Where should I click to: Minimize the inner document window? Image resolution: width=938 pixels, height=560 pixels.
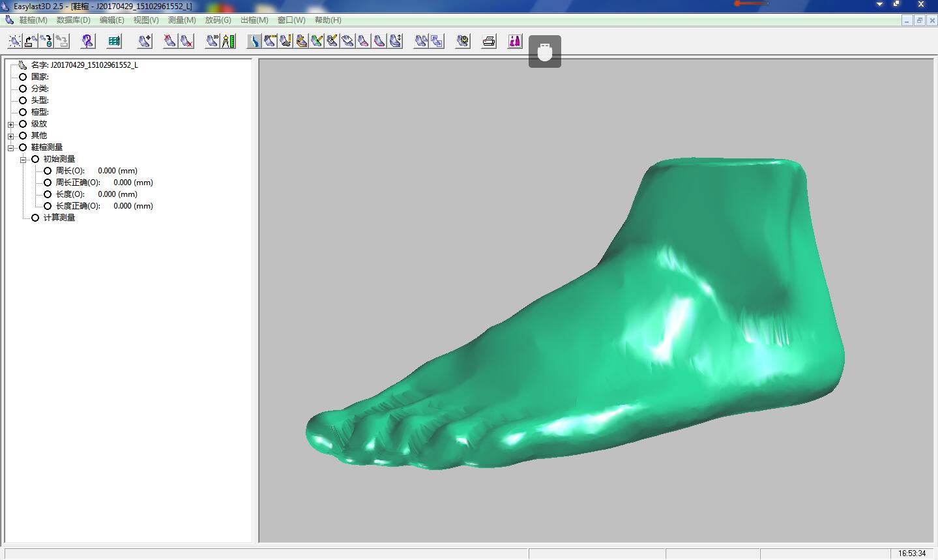[x=907, y=20]
